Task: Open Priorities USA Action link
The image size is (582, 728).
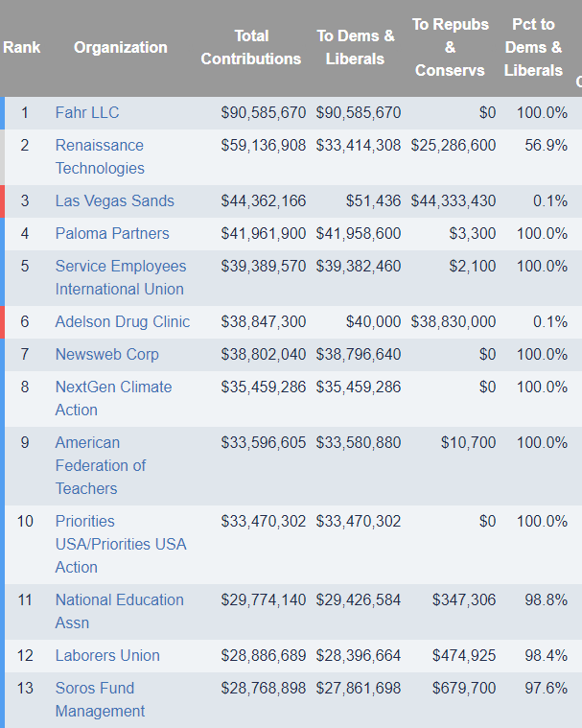Action: (121, 544)
